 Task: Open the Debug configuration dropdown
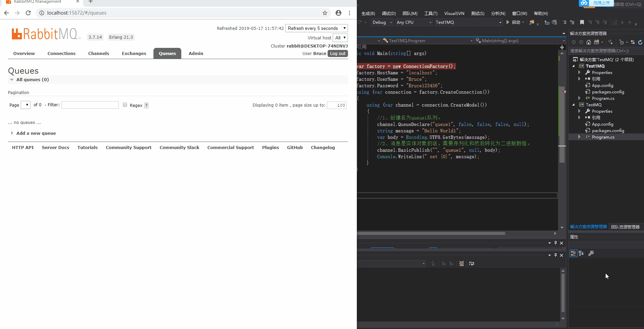(382, 22)
